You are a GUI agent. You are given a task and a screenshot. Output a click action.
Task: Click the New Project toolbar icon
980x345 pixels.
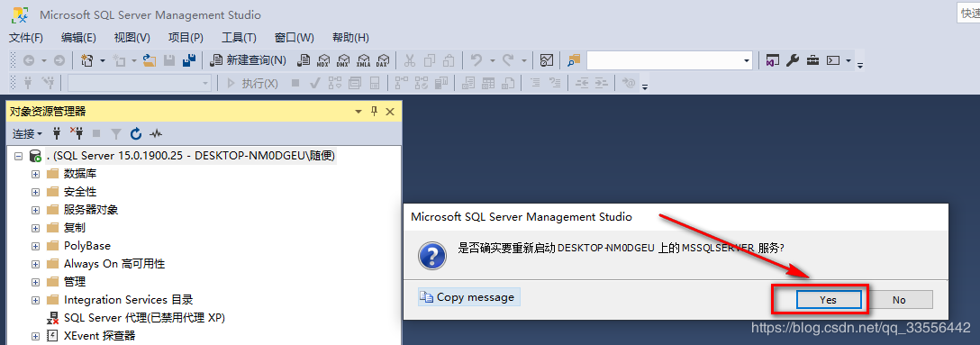pyautogui.click(x=86, y=60)
